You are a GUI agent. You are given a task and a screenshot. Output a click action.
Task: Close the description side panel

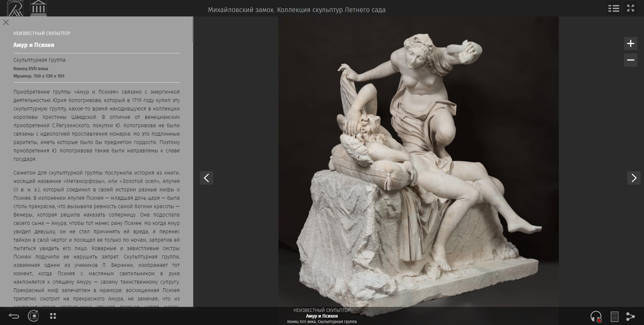pyautogui.click(x=6, y=22)
